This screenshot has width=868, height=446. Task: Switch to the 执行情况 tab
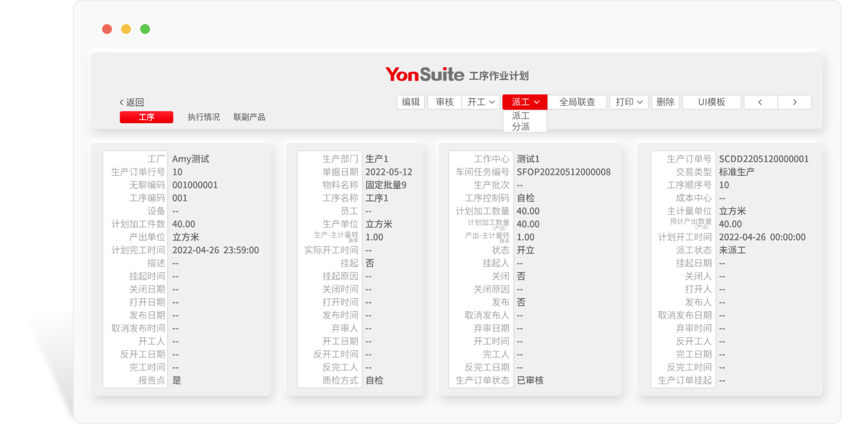[x=203, y=117]
